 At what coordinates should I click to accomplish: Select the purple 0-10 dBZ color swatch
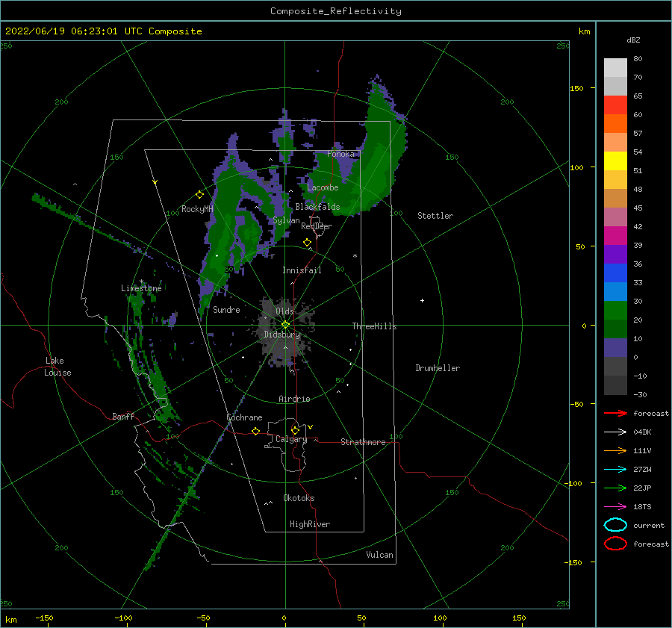click(x=615, y=348)
